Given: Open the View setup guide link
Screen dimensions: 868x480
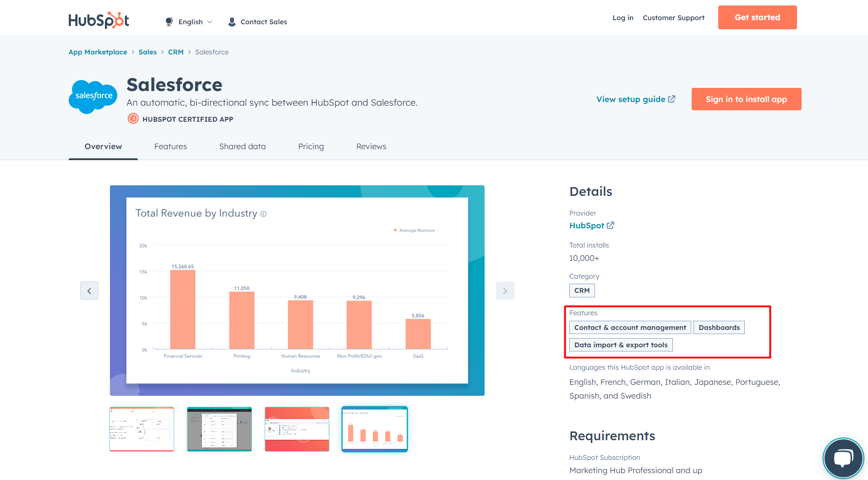Looking at the screenshot, I should (635, 99).
